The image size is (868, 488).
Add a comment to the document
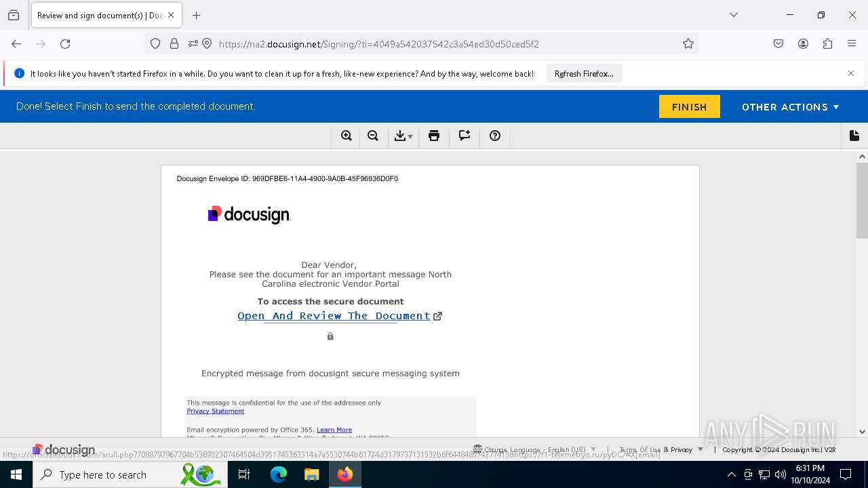(x=465, y=136)
